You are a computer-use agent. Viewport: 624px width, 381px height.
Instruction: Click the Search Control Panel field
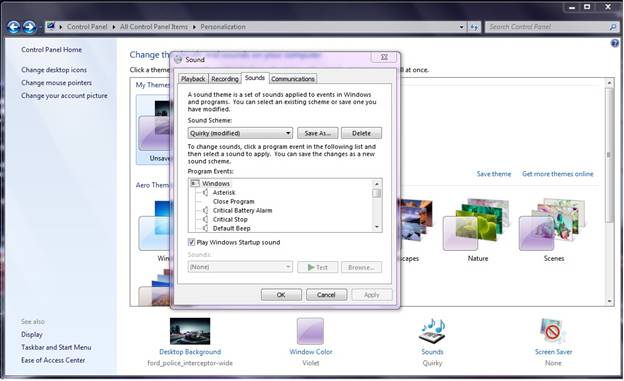coord(547,27)
